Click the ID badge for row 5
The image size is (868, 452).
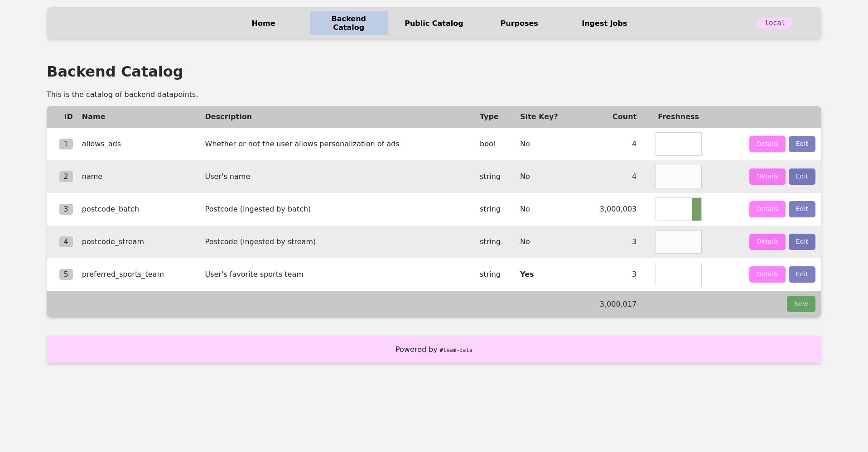coord(66,274)
